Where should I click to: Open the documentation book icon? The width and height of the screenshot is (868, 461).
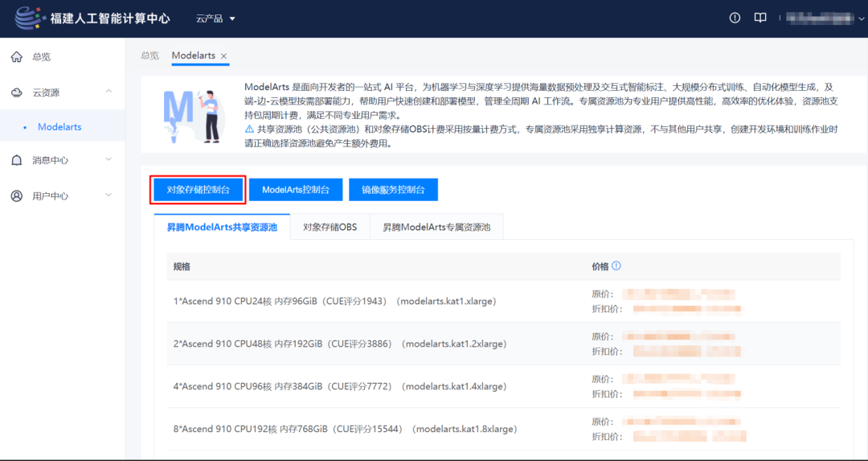tap(761, 19)
